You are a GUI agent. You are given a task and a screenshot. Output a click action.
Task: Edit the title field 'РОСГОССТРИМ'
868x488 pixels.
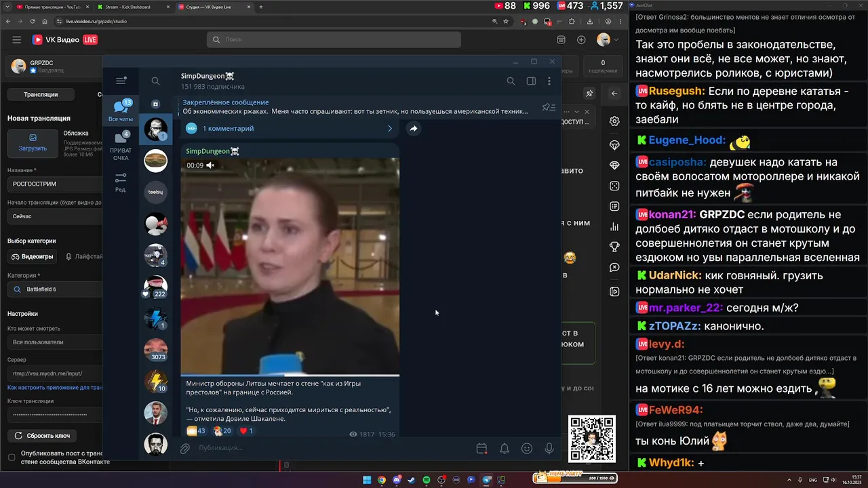(55, 184)
